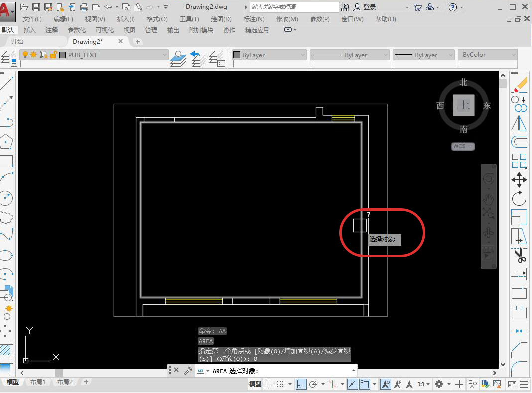Expand the undo history dropdown arrow

point(117,7)
